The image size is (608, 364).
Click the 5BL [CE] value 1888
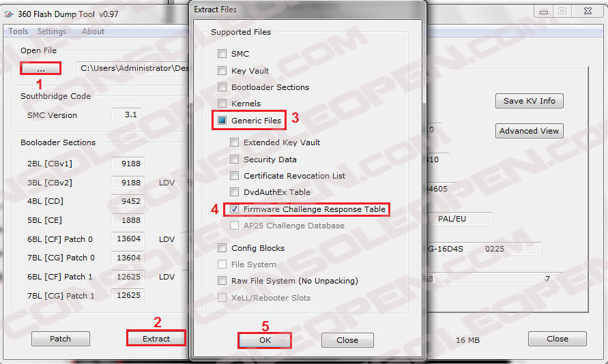click(128, 220)
